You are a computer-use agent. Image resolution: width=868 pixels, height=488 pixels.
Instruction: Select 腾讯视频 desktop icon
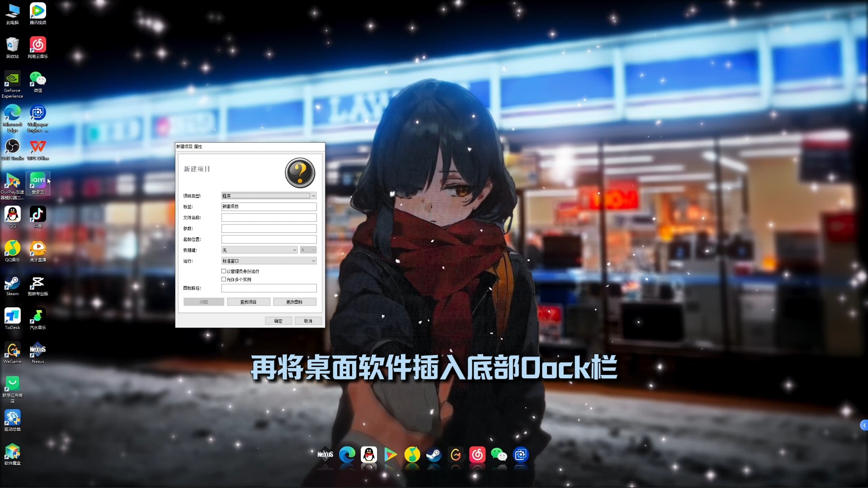point(38,14)
